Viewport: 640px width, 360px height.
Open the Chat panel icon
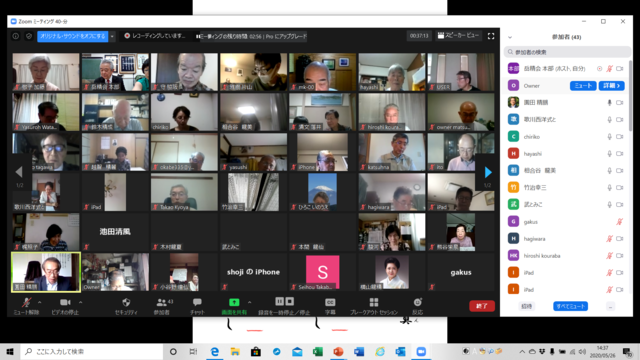coord(197,302)
